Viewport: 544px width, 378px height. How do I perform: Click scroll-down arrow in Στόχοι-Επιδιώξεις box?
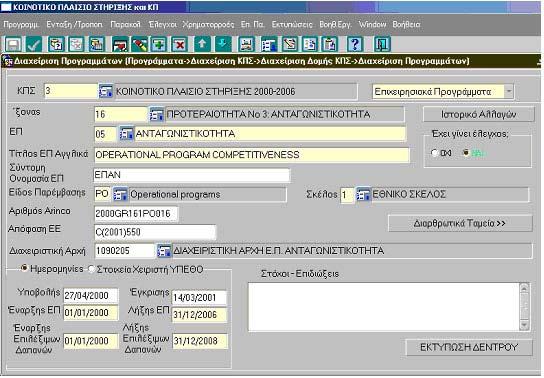524,325
